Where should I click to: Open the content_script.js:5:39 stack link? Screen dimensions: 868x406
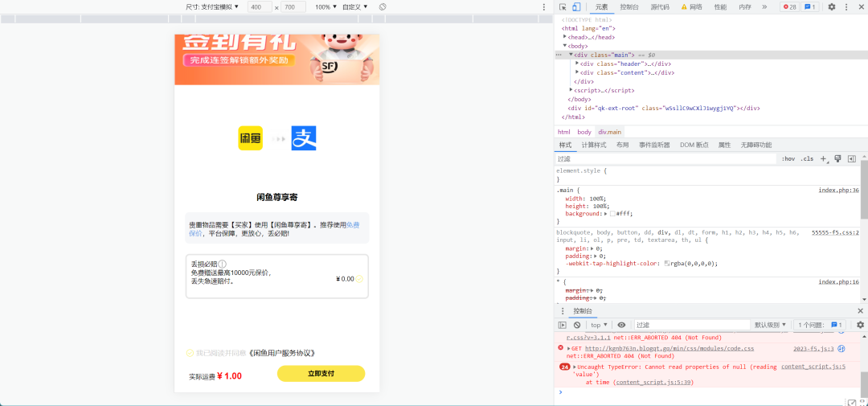click(653, 382)
